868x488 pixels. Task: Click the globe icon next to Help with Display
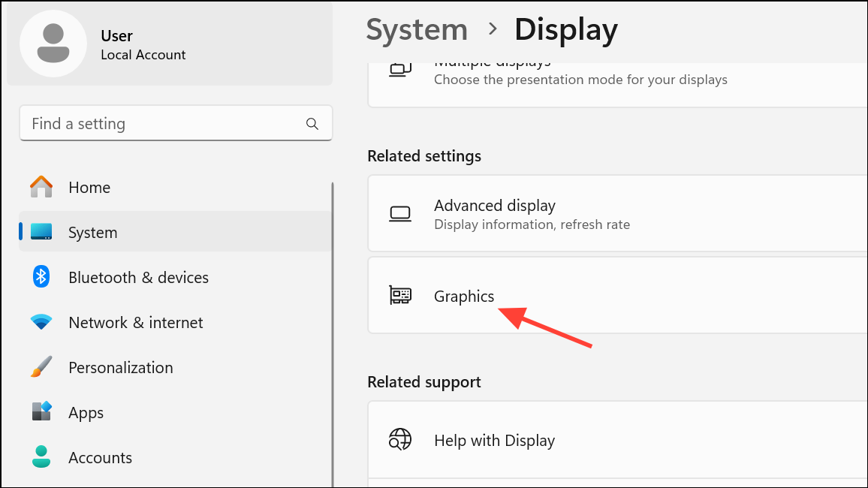(401, 440)
